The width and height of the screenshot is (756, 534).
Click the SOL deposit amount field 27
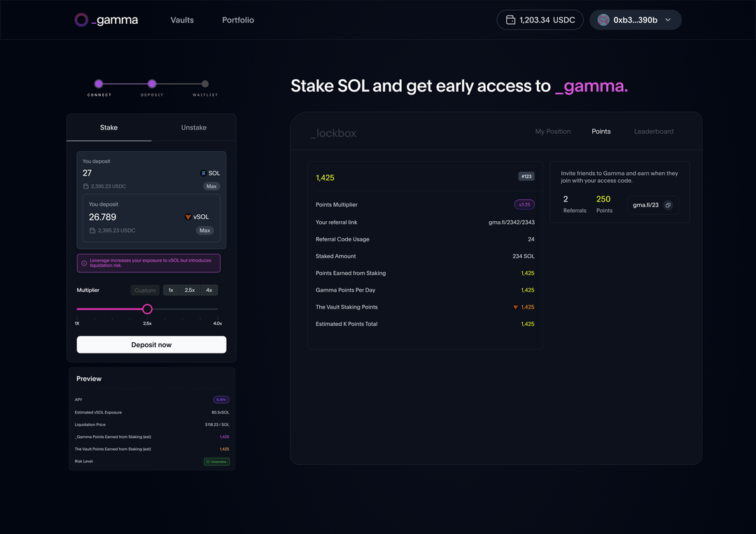pyautogui.click(x=87, y=173)
